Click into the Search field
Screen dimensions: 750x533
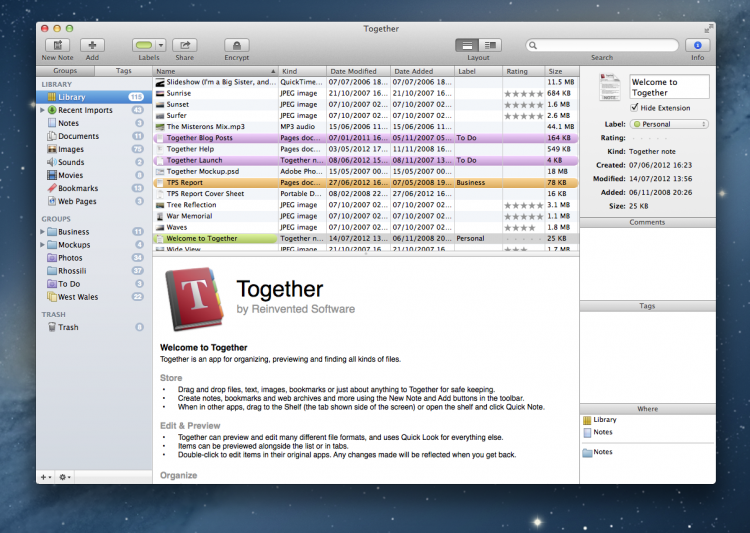coord(602,45)
